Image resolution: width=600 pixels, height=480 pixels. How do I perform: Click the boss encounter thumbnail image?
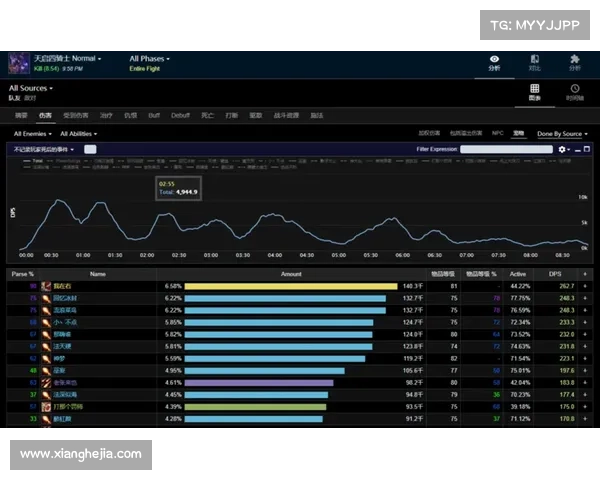(x=19, y=63)
